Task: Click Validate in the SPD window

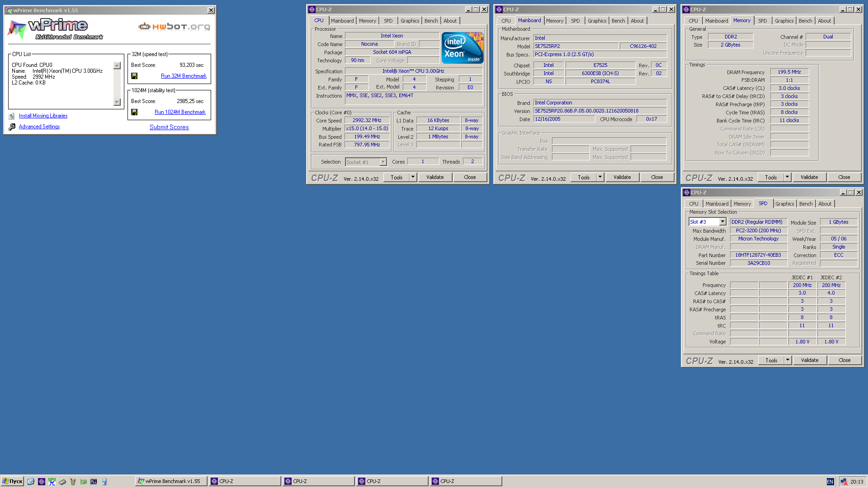Action: (810, 360)
